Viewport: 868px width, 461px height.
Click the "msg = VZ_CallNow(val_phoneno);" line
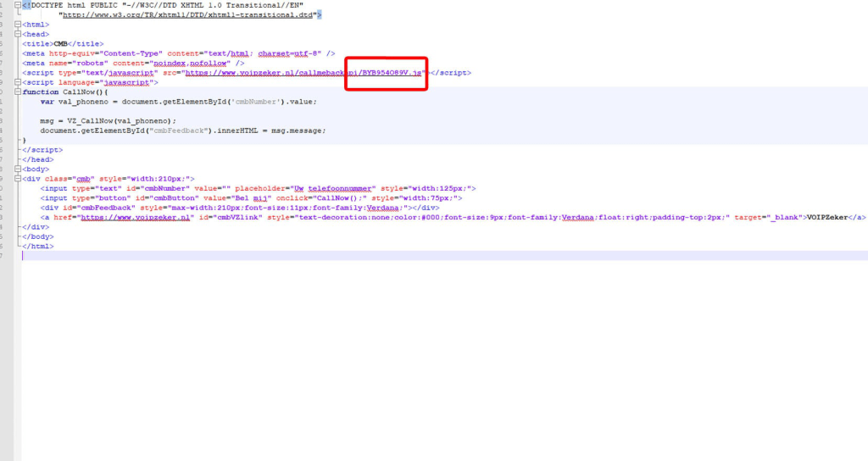108,121
